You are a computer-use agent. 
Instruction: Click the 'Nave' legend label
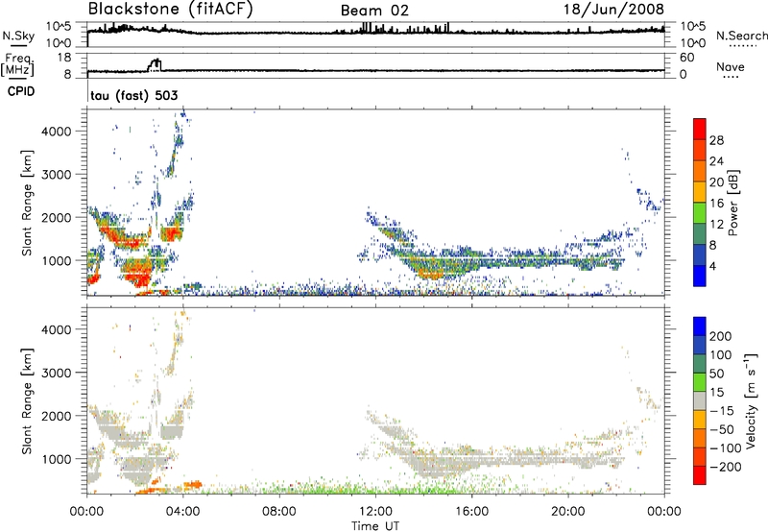[731, 67]
